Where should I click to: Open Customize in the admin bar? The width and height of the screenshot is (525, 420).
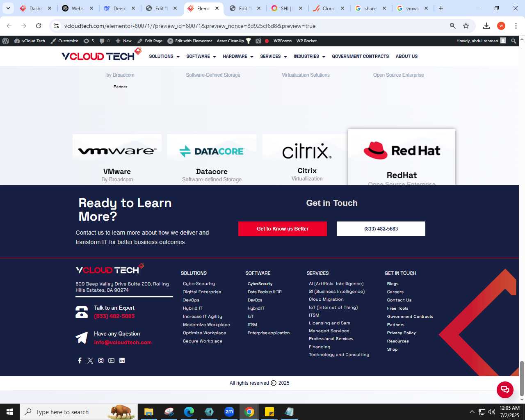click(64, 41)
